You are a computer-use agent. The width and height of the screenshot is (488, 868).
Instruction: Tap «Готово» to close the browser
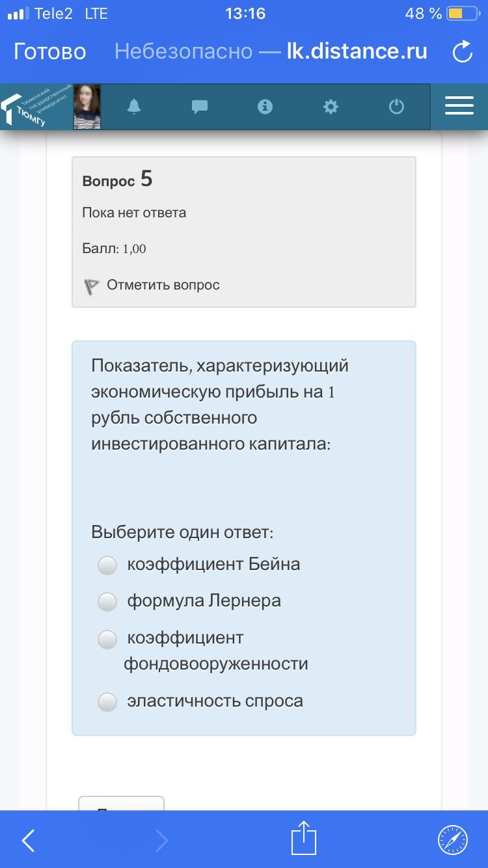[49, 51]
